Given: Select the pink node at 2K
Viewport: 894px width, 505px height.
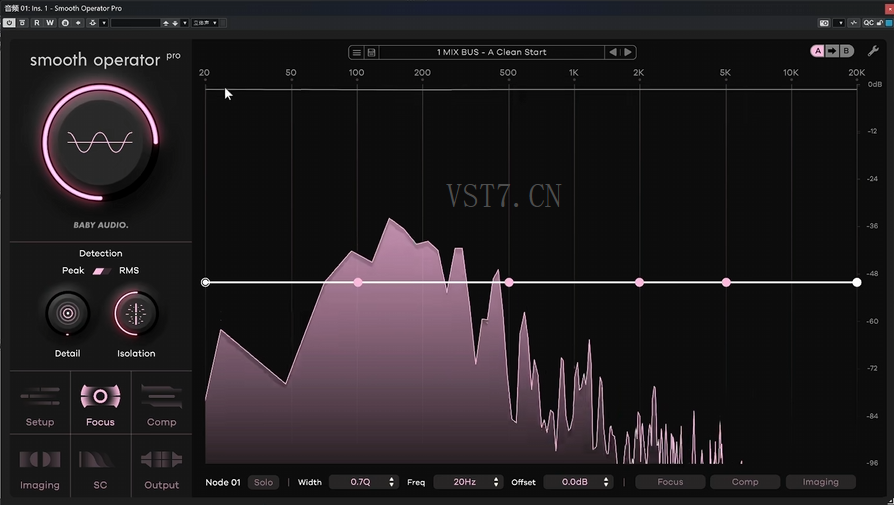Looking at the screenshot, I should coord(639,282).
